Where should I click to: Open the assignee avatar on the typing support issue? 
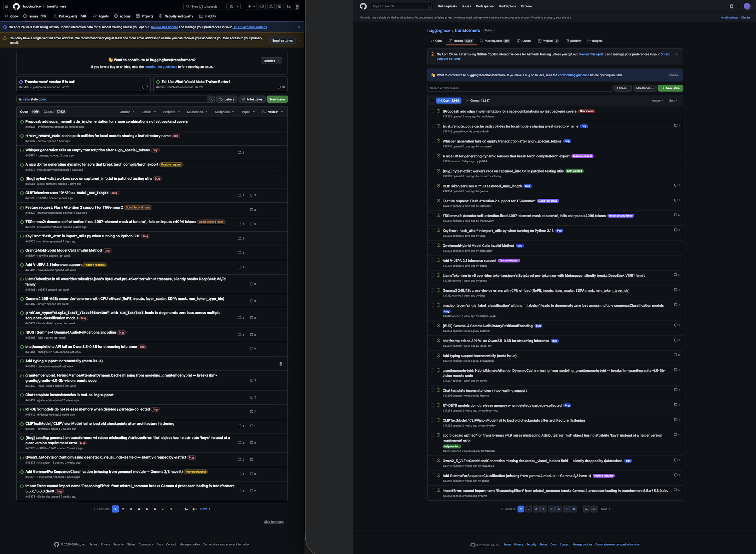pos(281,364)
